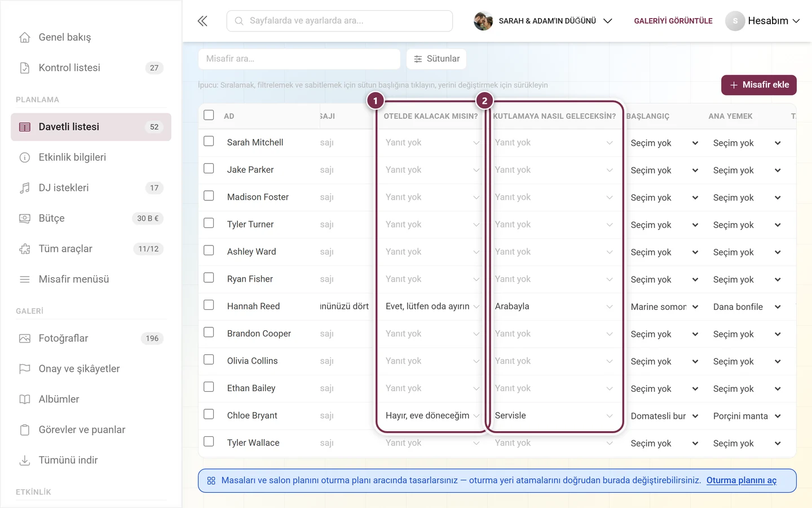812x508 pixels.
Task: Click the wedding couple avatar thumbnail
Action: [483, 21]
